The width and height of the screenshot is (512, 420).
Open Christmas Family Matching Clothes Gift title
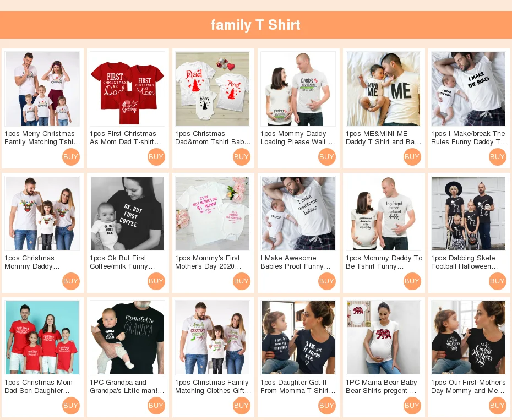pos(213,386)
